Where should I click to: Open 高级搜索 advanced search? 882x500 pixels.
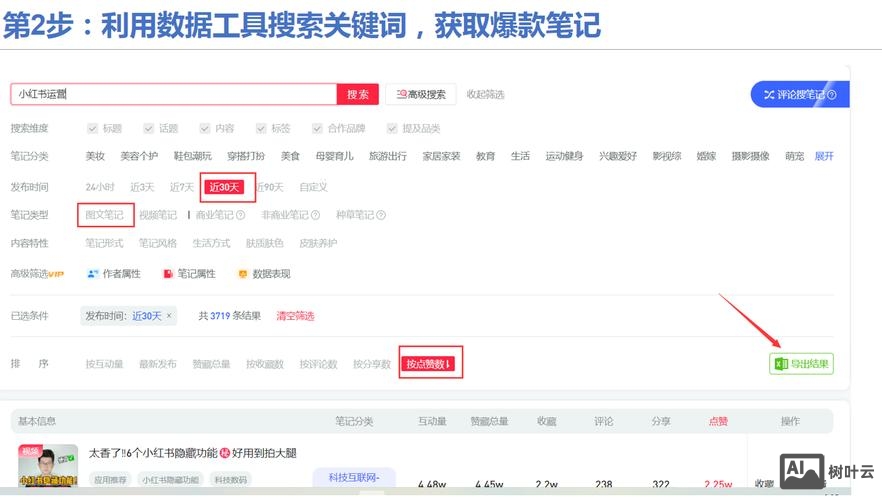click(421, 94)
